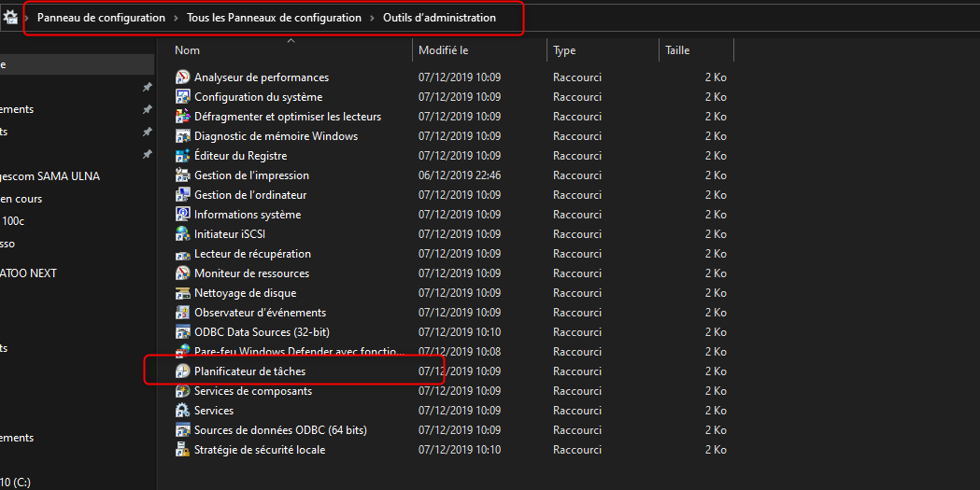Click the Initiateur iSCSI icon
This screenshot has height=490, width=980.
[x=182, y=234]
